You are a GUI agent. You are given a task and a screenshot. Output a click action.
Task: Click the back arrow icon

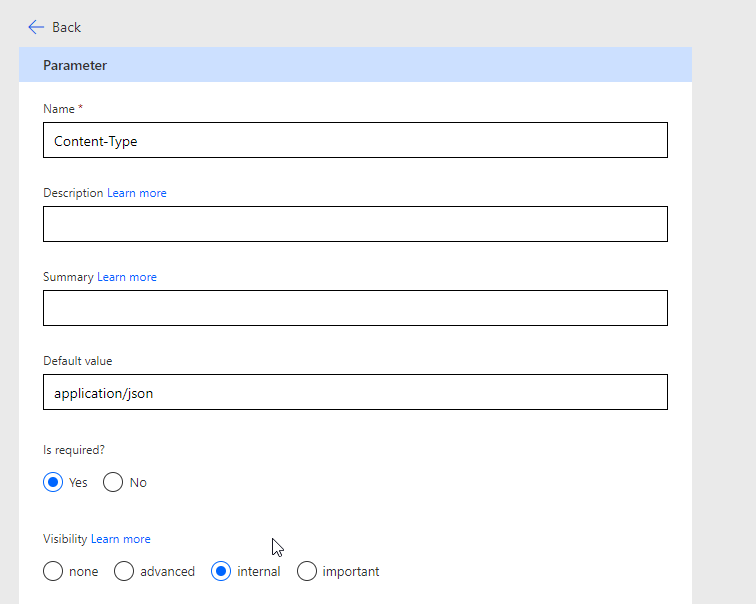pos(36,27)
